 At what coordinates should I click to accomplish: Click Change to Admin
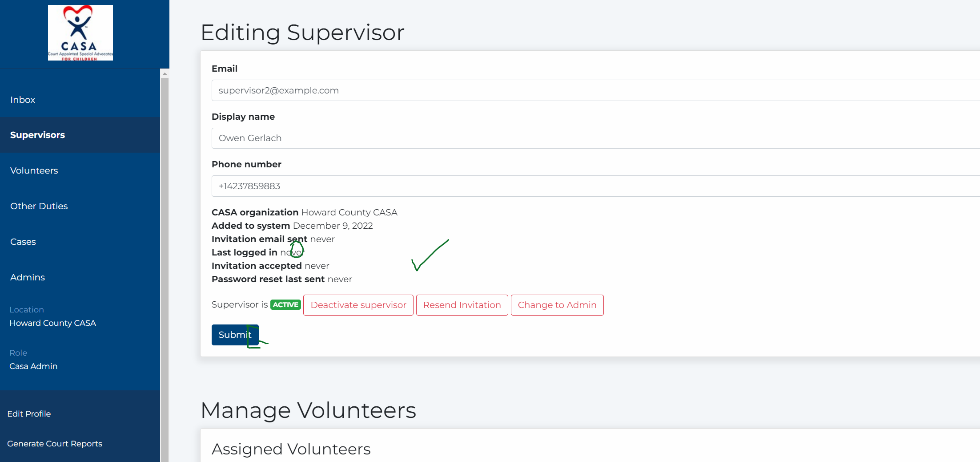557,305
